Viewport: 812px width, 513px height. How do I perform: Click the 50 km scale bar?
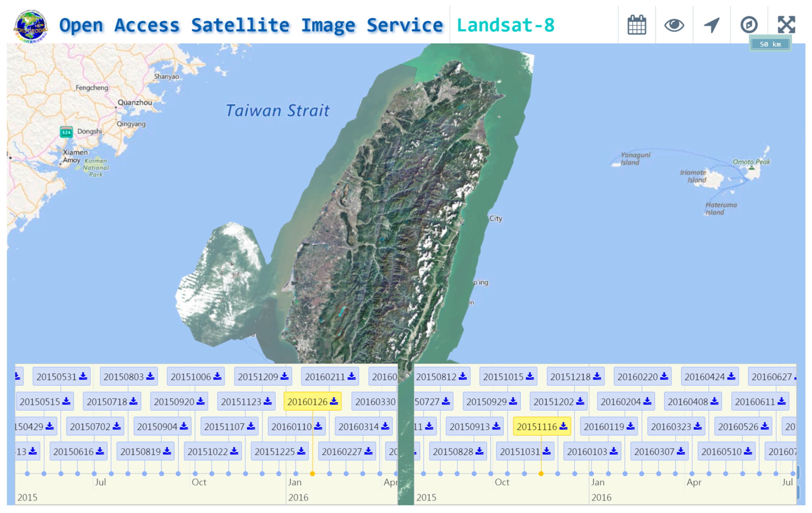(771, 44)
